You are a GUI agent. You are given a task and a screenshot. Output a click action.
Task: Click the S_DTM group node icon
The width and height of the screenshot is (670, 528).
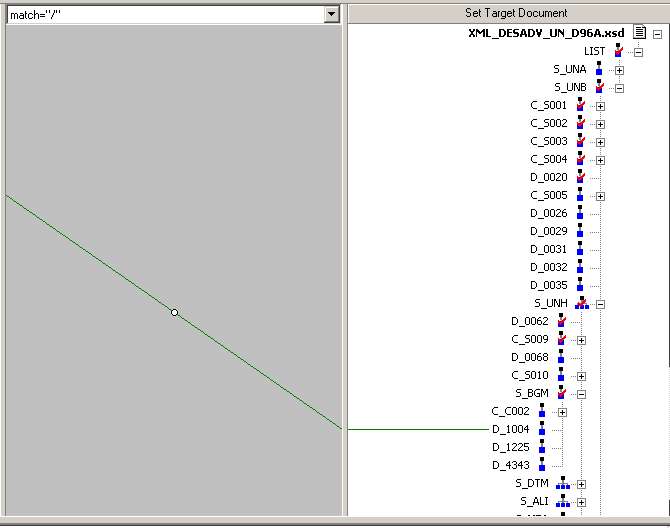coord(562,484)
